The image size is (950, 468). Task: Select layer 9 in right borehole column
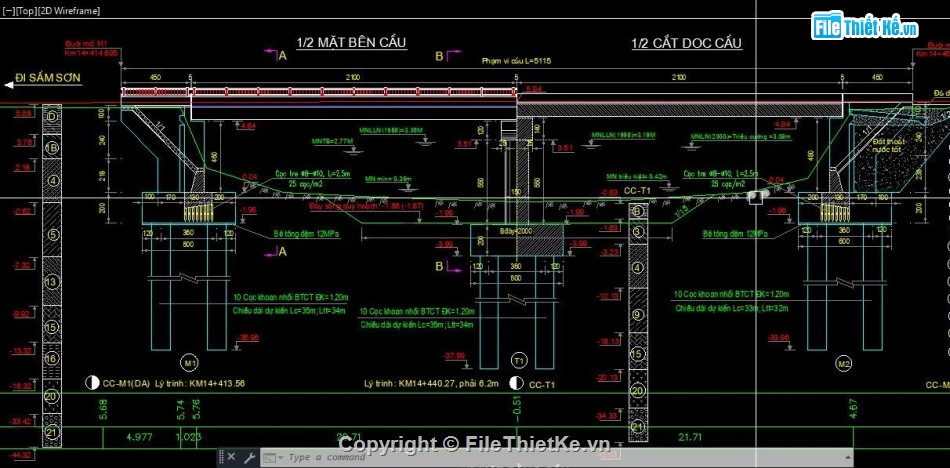[x=638, y=315]
